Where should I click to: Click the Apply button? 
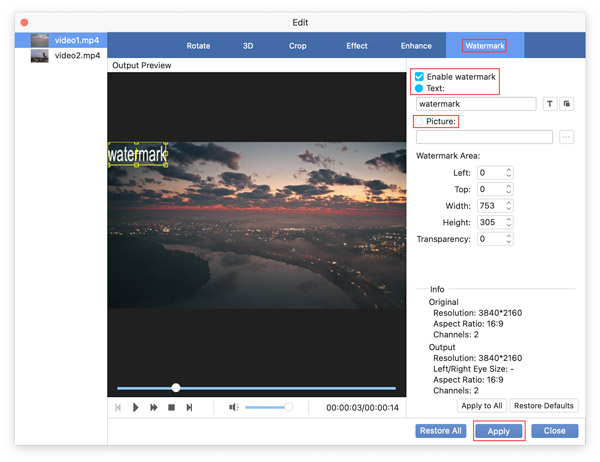click(x=498, y=431)
